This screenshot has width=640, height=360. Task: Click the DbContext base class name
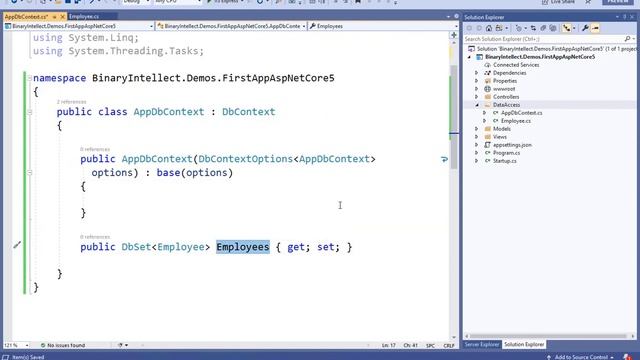point(249,112)
